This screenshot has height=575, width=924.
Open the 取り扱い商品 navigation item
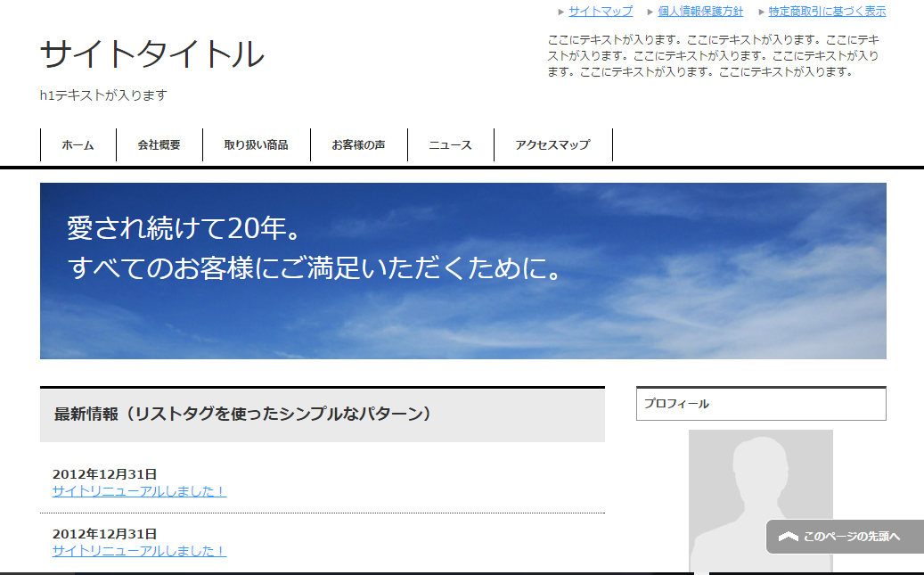tap(256, 145)
